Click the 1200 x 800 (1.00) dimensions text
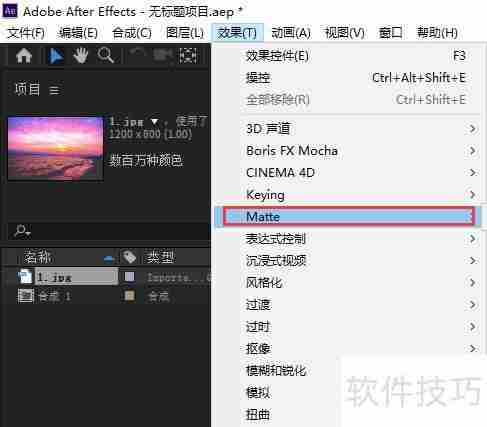The width and height of the screenshot is (487, 427). tap(150, 134)
